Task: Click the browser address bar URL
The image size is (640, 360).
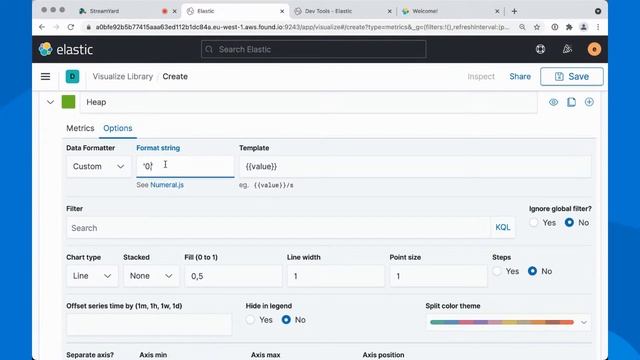Action: [302, 27]
